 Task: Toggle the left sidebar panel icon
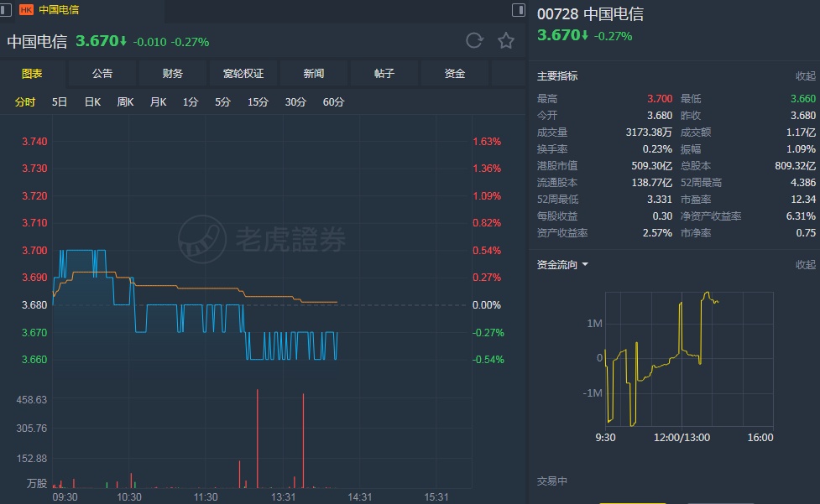(x=5, y=10)
